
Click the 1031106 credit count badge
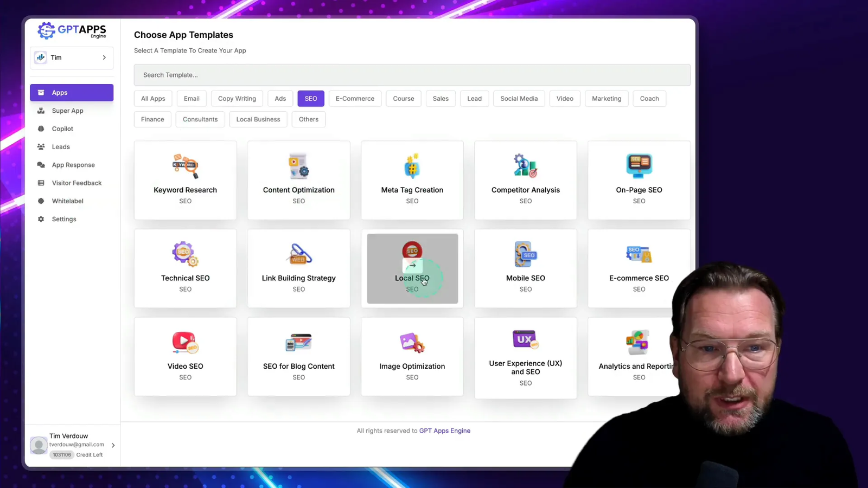tap(62, 455)
